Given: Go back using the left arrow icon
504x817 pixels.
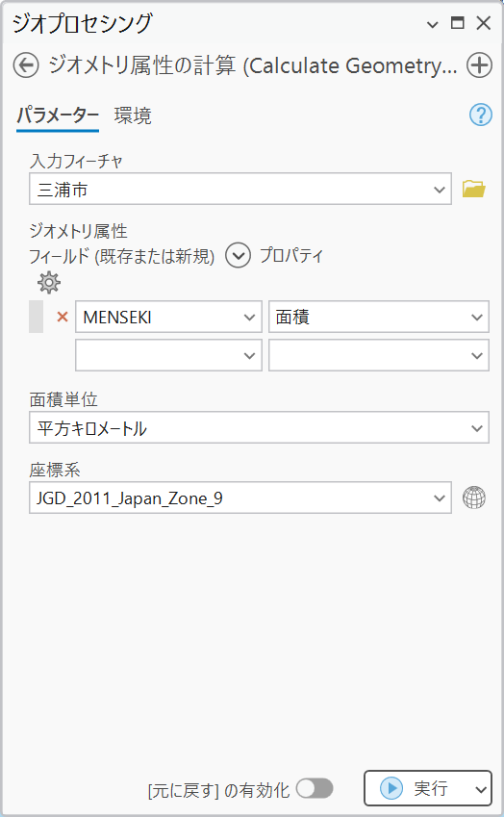Looking at the screenshot, I should pos(26,65).
